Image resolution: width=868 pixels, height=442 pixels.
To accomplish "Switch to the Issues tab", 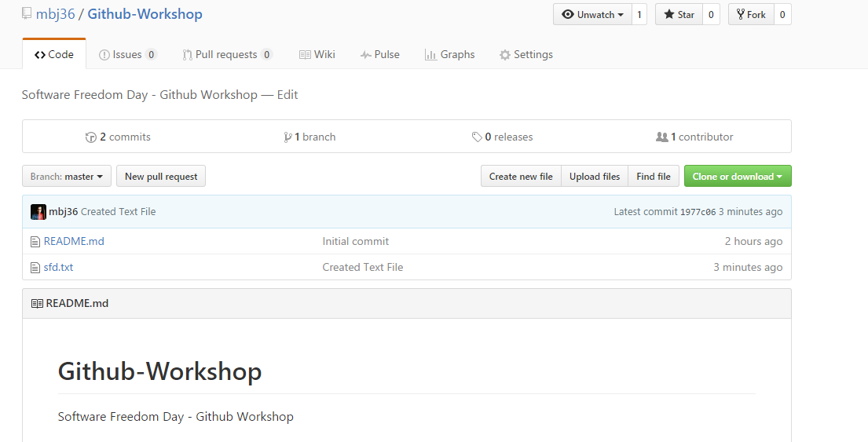I will (x=128, y=54).
